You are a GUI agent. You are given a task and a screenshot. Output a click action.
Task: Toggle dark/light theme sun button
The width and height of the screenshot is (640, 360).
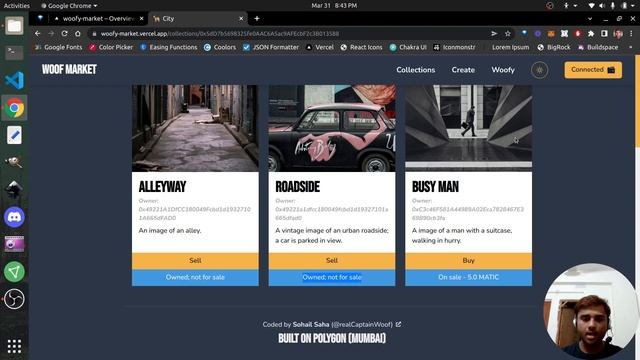[539, 70]
